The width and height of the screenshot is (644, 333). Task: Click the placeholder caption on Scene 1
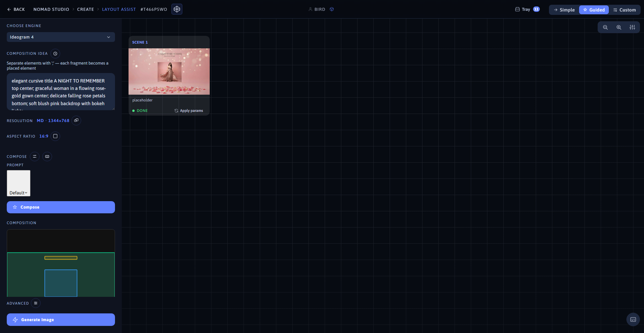142,100
